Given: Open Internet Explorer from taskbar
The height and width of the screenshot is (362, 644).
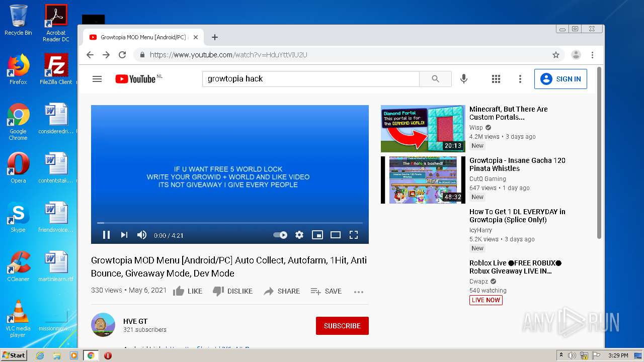Looking at the screenshot, I should (40, 355).
